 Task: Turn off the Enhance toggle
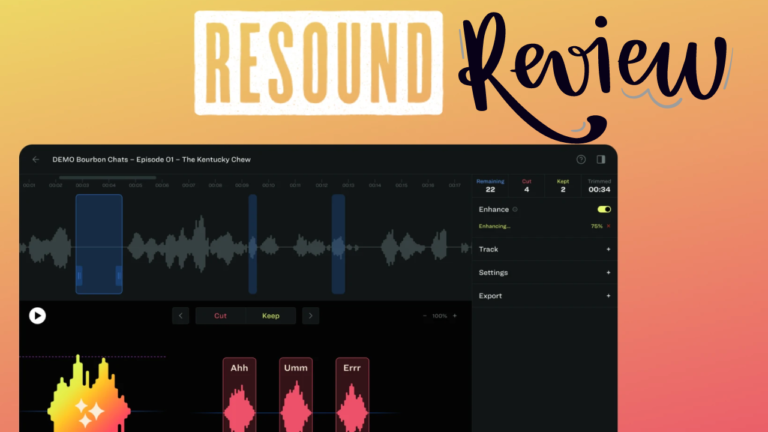(604, 210)
